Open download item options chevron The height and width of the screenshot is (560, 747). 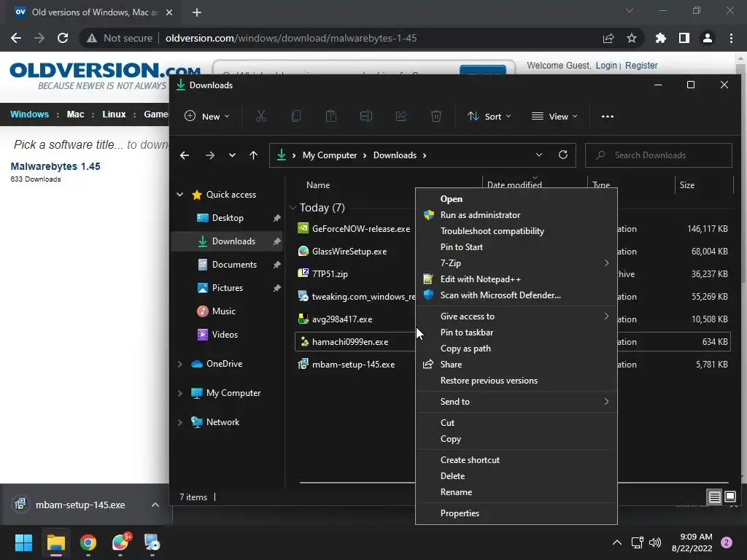[x=155, y=505]
